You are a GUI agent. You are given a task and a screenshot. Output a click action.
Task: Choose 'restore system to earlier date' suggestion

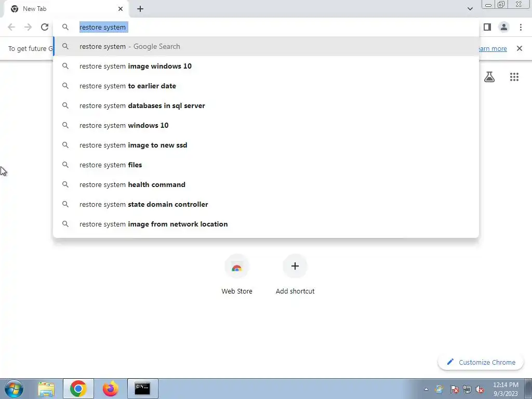[266, 86]
